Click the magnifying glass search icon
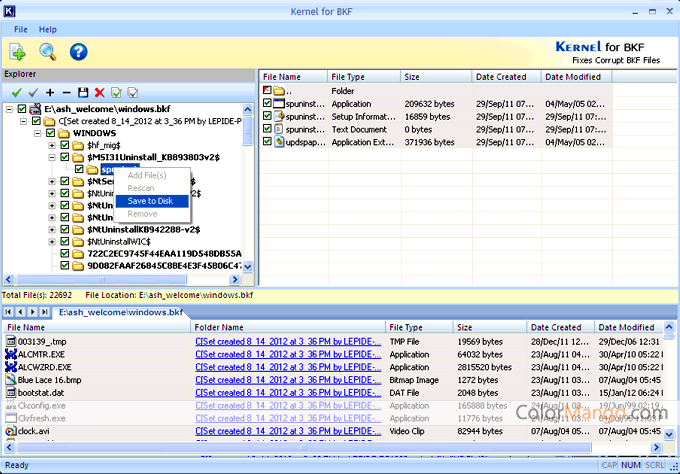 47,51
